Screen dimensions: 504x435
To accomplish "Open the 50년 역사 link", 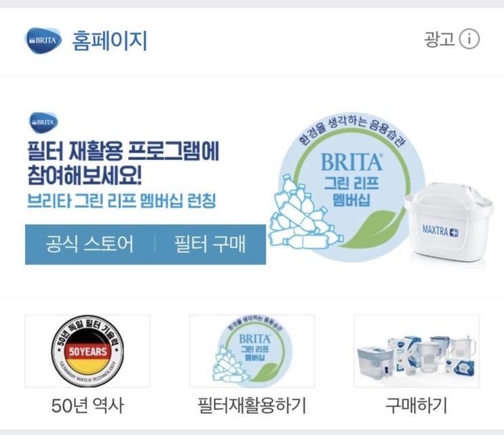I will coord(88,405).
